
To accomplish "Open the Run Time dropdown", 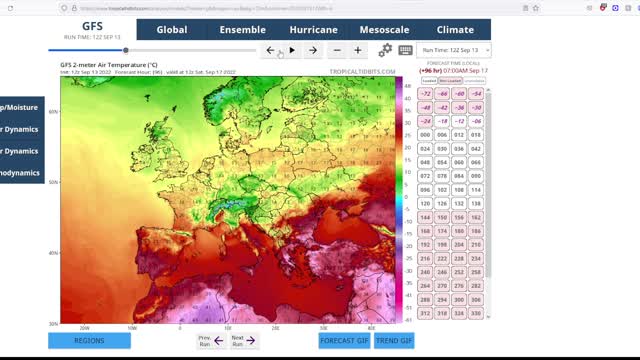I will coord(453,50).
